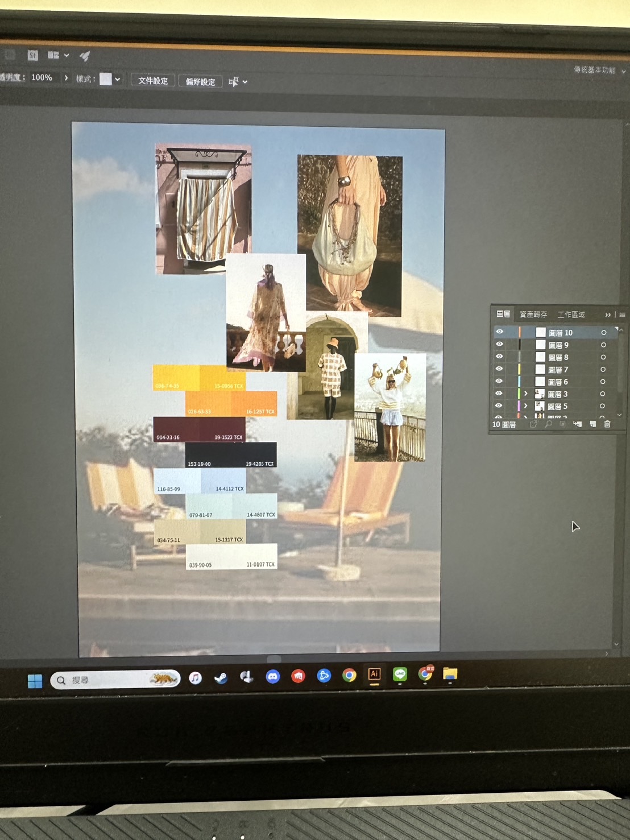Open the 樣式 style dropdown arrow
This screenshot has height=840, width=630.
pos(118,79)
